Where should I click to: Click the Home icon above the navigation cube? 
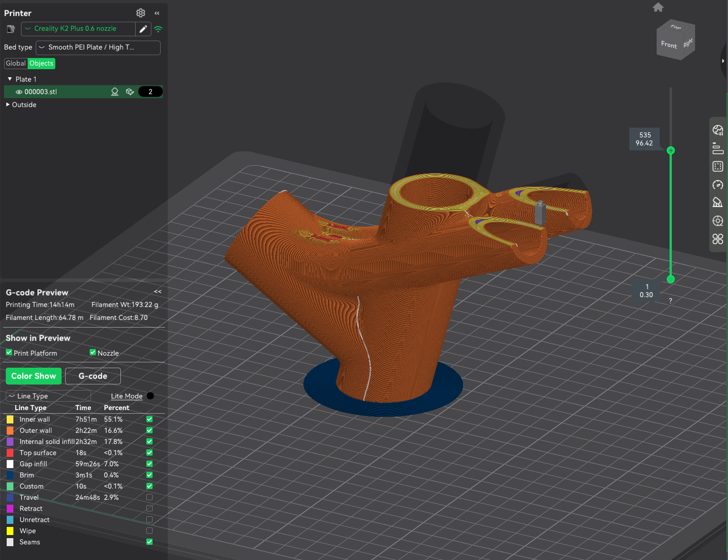point(658,7)
